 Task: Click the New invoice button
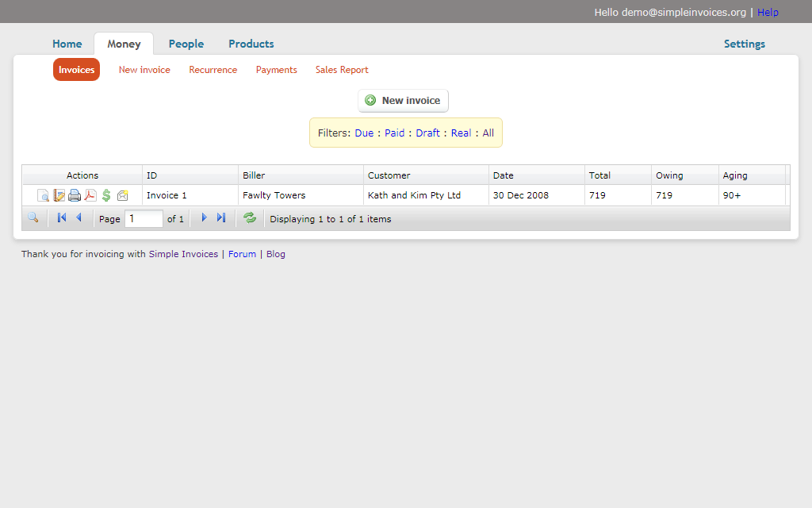(403, 101)
